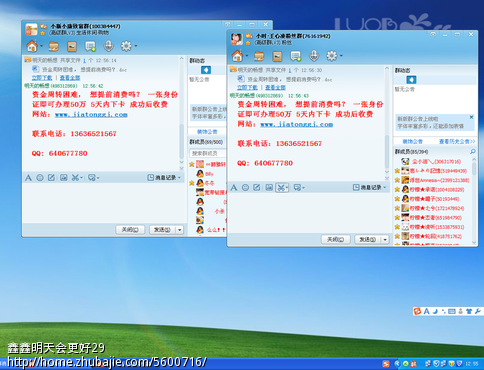
Task: Expand settings gear dropdown arrow in right window
Action: point(341,55)
